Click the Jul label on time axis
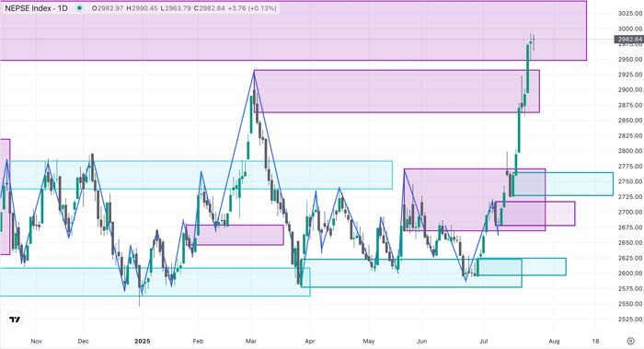This screenshot has width=644, height=349. click(x=484, y=342)
